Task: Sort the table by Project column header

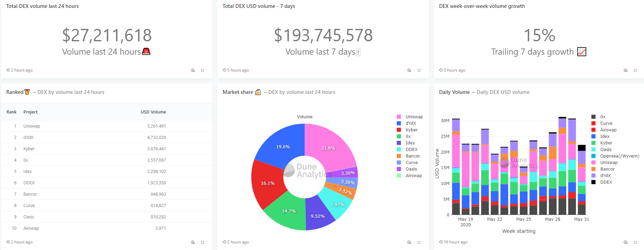Action: click(30, 112)
